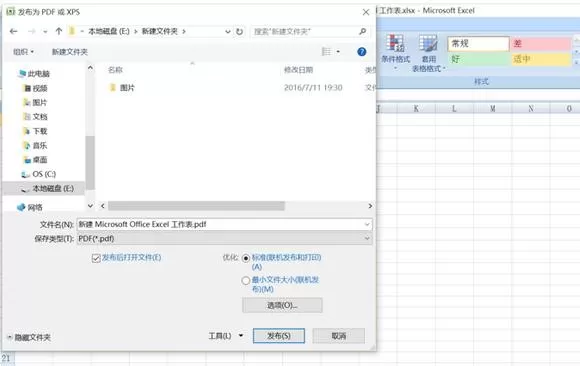Expand the address bar history dropdown
The height and width of the screenshot is (366, 580).
click(x=228, y=32)
